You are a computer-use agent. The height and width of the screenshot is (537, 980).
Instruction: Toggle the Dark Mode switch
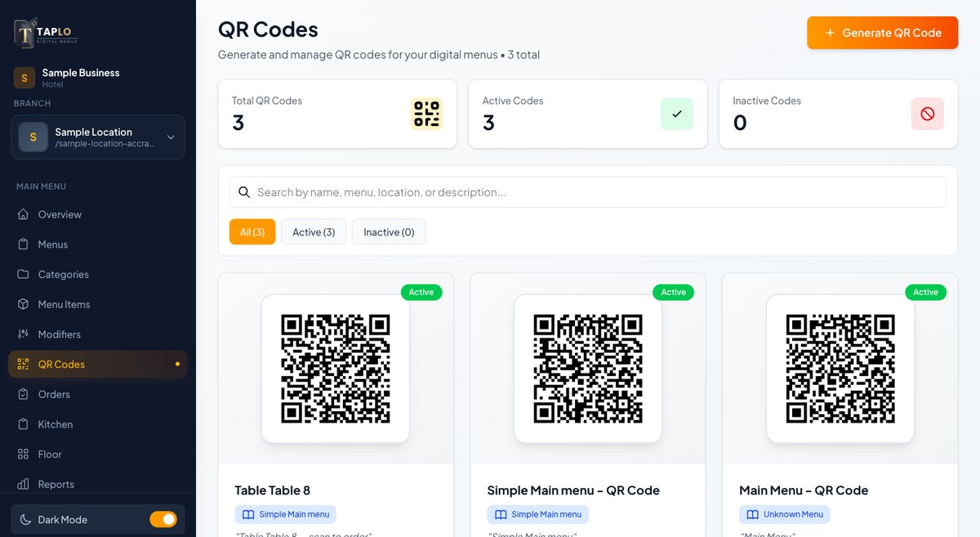[x=163, y=520]
